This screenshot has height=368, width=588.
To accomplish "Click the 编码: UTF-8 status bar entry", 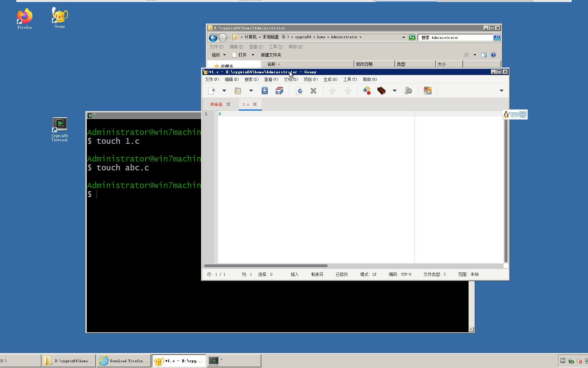I will 400,274.
